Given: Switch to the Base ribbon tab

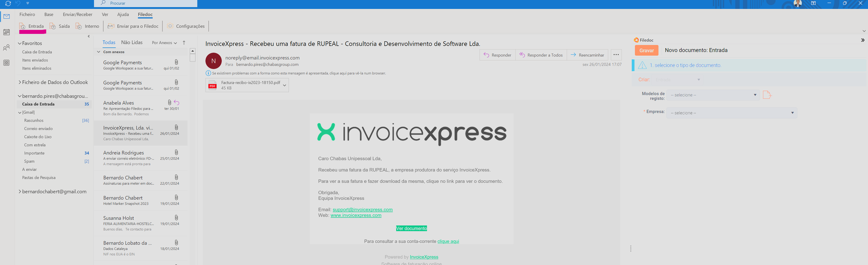Looking at the screenshot, I should pyautogui.click(x=49, y=14).
